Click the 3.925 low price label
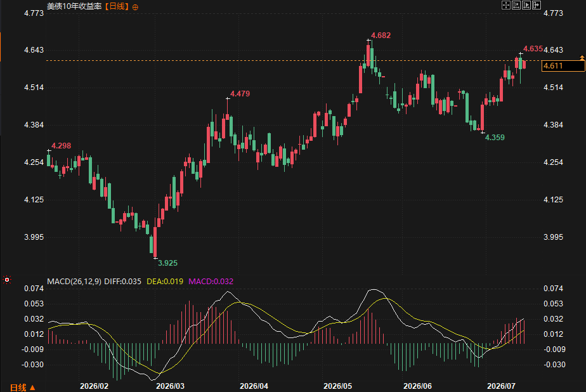The width and height of the screenshot is (586, 392). point(167,263)
